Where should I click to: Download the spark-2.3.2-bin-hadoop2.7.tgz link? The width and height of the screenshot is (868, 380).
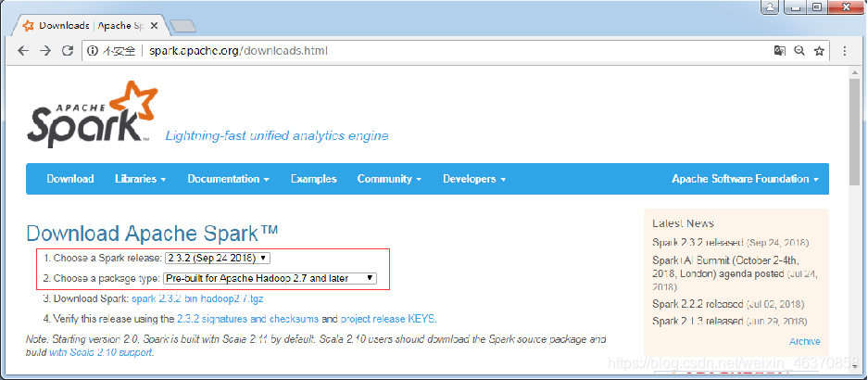coord(197,299)
